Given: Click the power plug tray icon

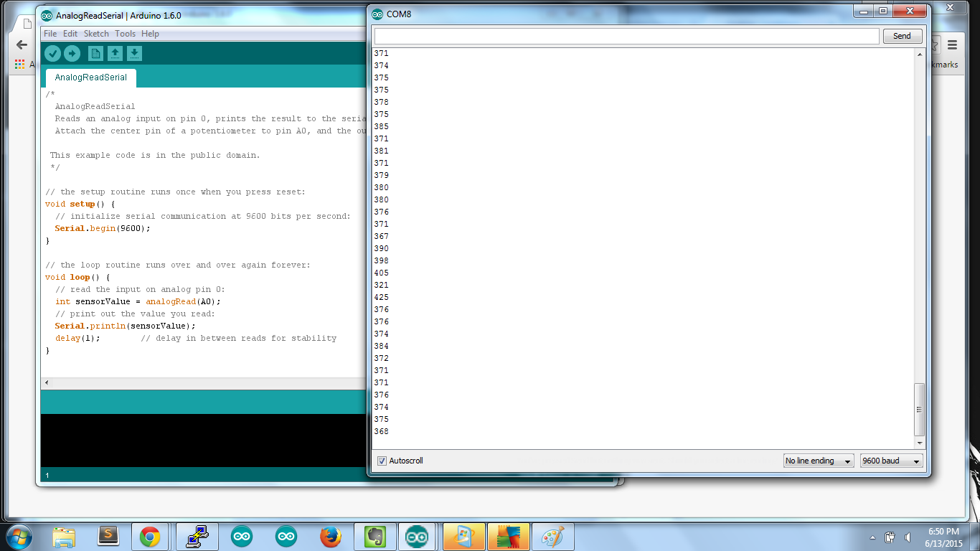Looking at the screenshot, I should point(890,537).
